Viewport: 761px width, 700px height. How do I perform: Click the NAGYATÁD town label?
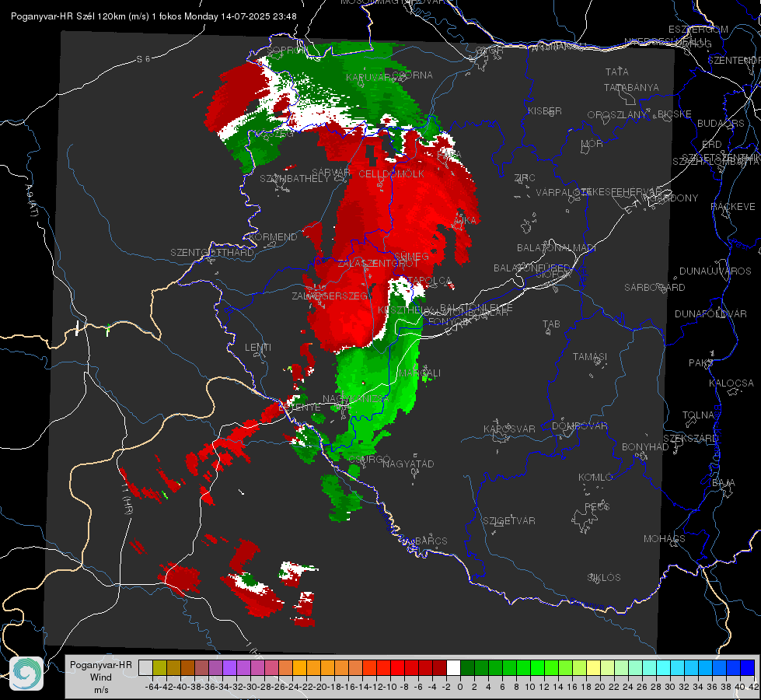408,464
